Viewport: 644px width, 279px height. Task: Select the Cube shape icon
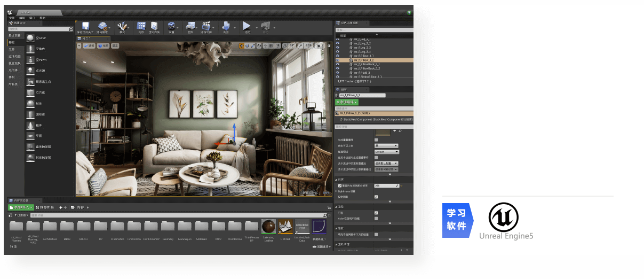pos(30,92)
